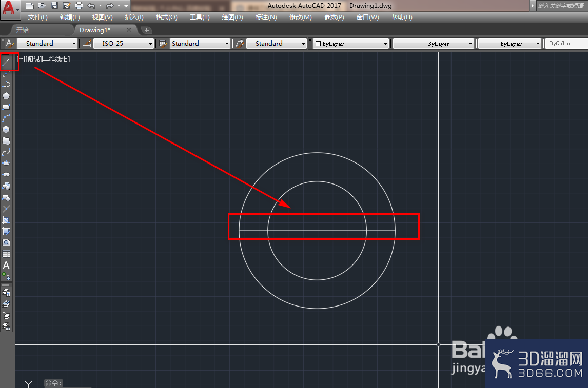Screen dimensions: 588x388
Task: Click the Open file icon
Action: pos(42,6)
